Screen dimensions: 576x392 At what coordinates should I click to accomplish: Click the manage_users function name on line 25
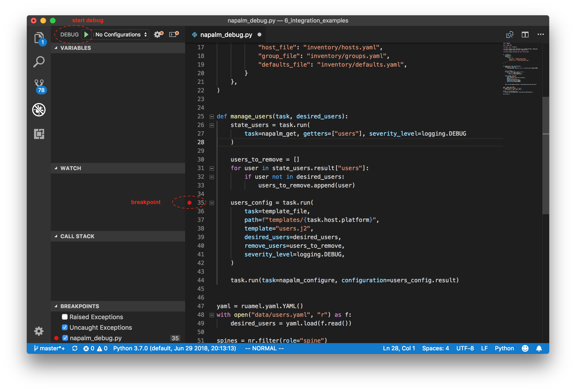coord(251,116)
